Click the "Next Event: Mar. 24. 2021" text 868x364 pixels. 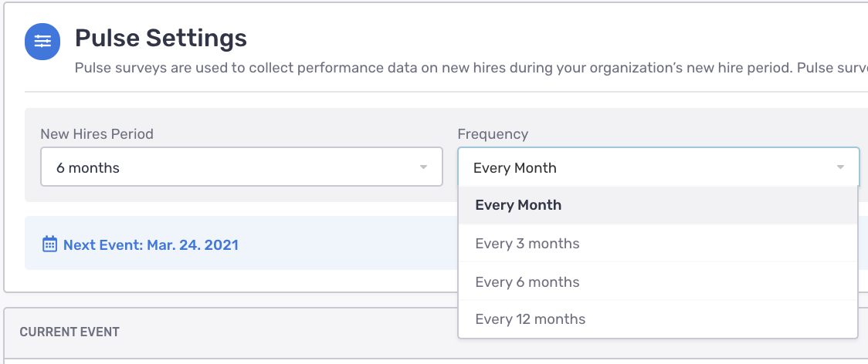click(151, 245)
